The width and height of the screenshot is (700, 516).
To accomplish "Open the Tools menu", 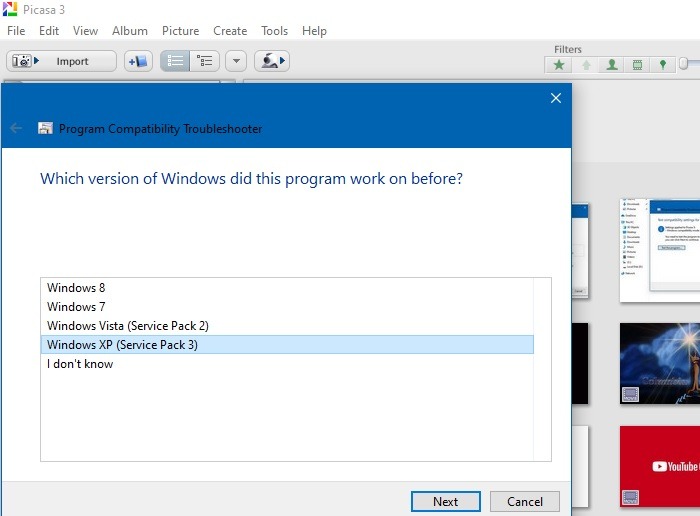I will coord(274,31).
